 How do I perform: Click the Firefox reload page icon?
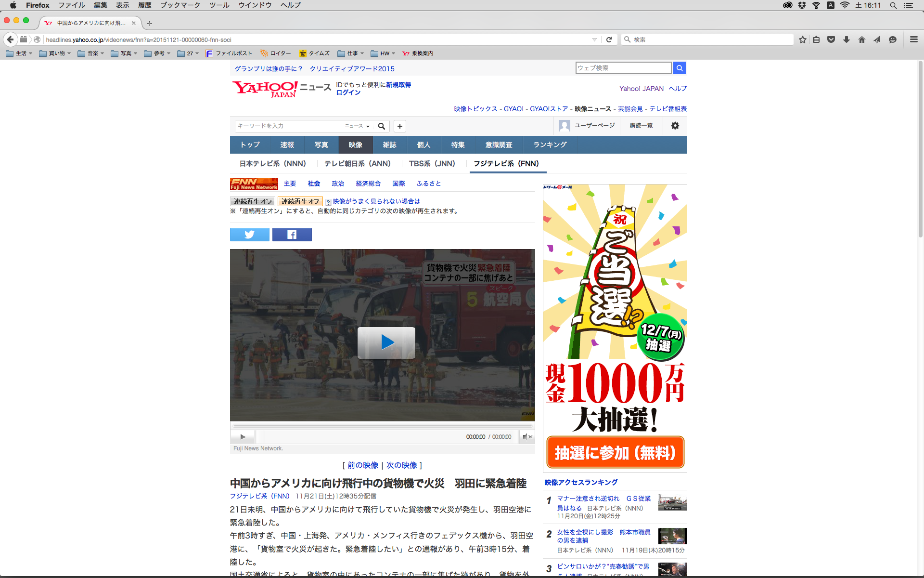point(609,39)
